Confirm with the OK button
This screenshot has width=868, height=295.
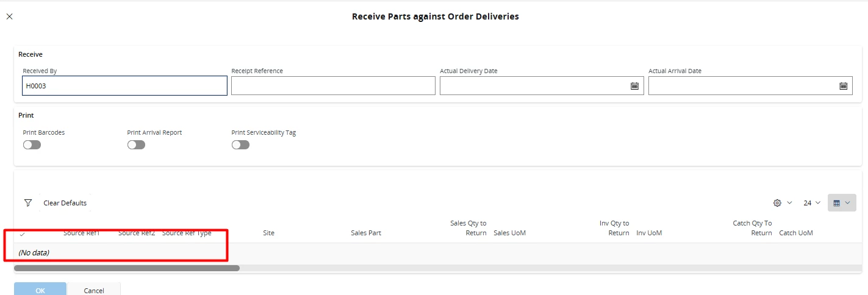40,290
